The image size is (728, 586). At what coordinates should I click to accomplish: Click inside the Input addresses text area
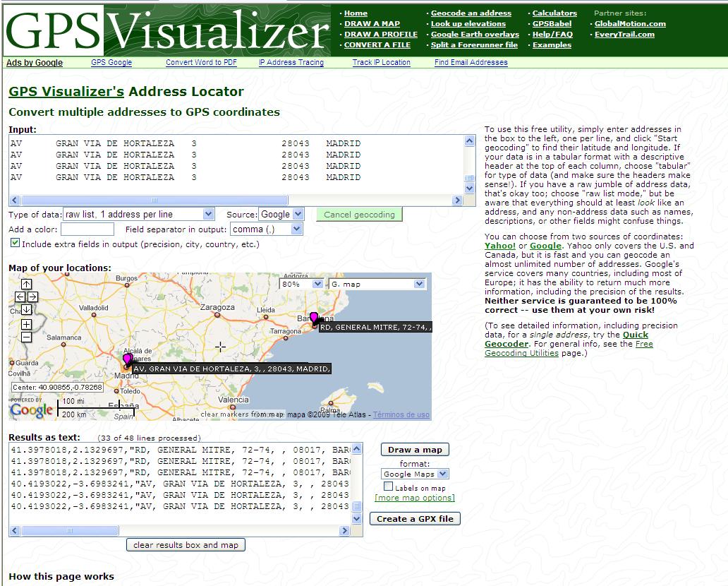pos(236,165)
